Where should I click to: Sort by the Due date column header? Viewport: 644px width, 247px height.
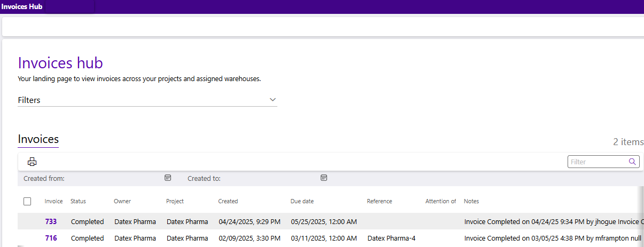(x=302, y=201)
